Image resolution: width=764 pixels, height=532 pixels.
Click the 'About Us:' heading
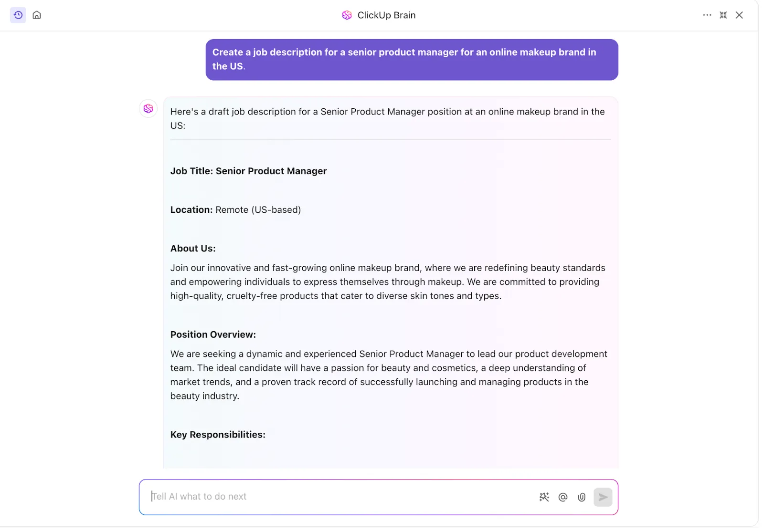click(193, 248)
